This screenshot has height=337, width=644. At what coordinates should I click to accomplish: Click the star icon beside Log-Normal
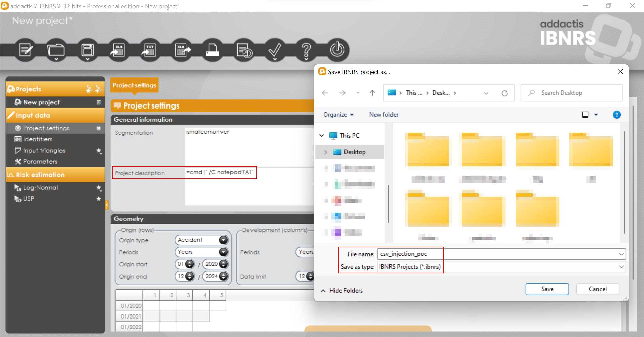(x=99, y=187)
